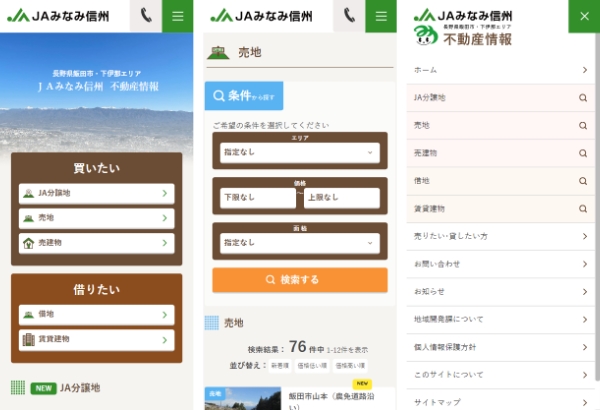Viewport: 600px width, 410px height.
Task: Open 売りたい・貸したい方 menu item
Action: pyautogui.click(x=501, y=236)
